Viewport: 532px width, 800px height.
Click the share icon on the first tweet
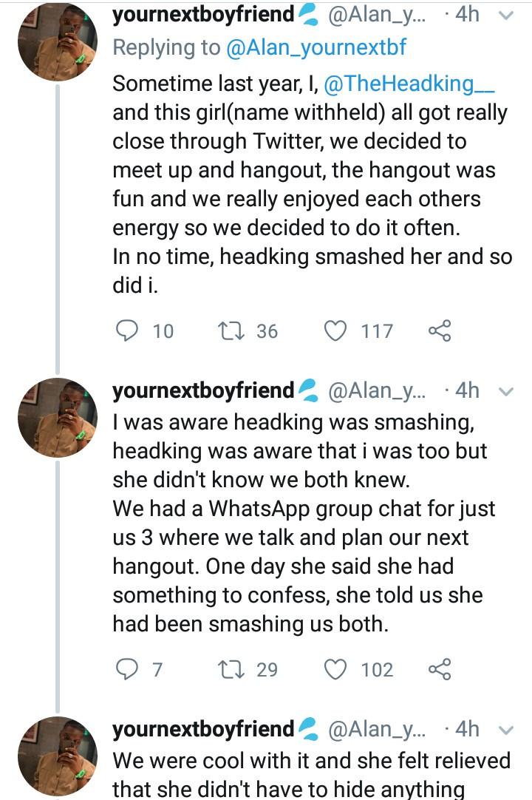[x=441, y=331]
